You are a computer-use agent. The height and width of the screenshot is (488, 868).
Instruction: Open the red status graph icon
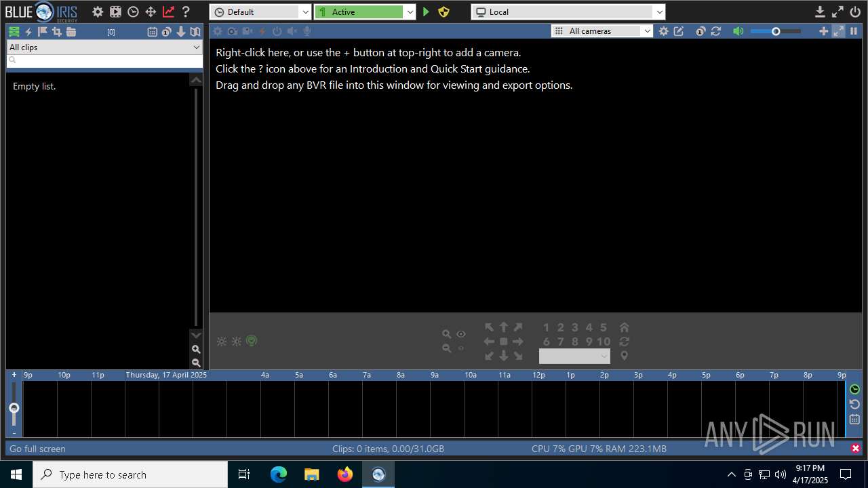tap(168, 12)
